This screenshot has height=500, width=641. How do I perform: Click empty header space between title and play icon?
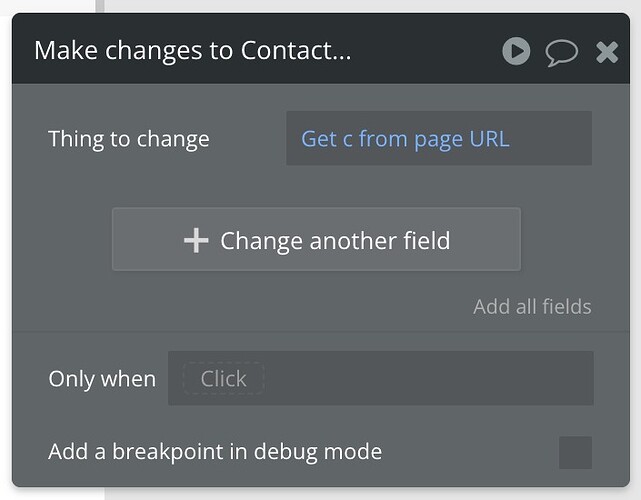coord(425,51)
